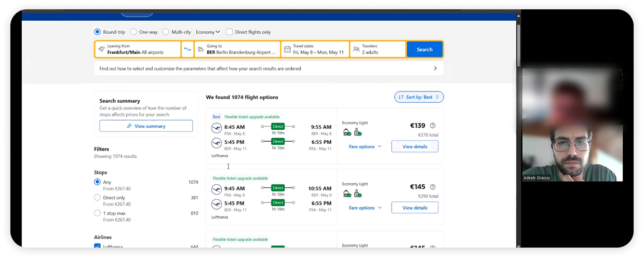Click the Airlines filter heading
This screenshot has width=644, height=259.
[x=103, y=237]
